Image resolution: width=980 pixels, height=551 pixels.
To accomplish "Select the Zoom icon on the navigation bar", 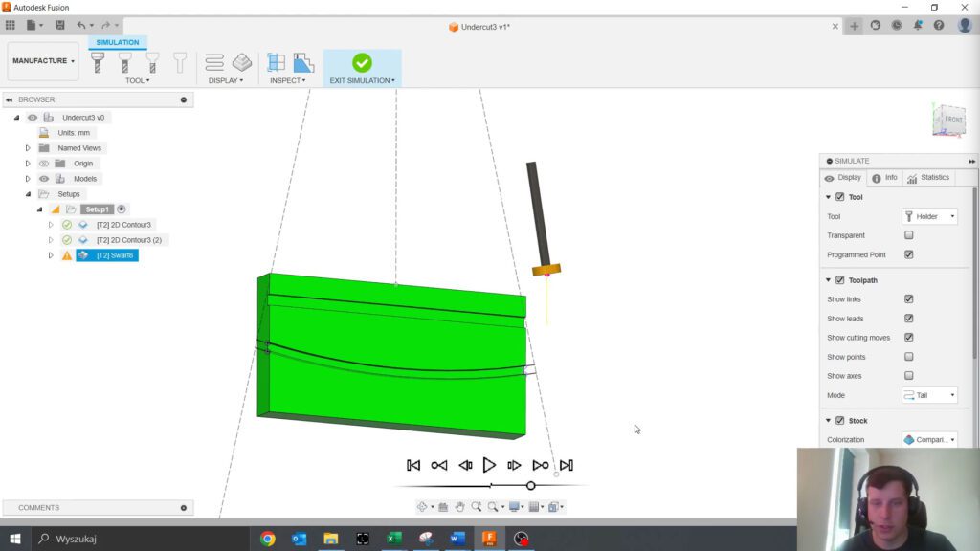I will point(477,506).
